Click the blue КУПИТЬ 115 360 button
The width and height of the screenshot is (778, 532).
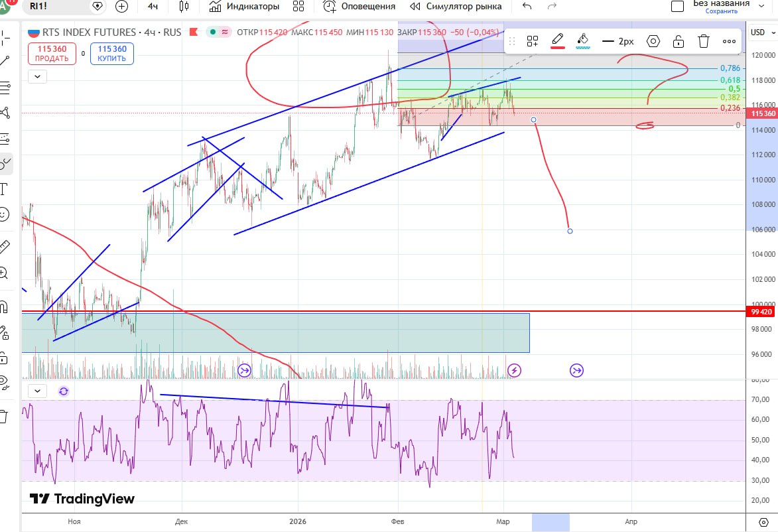point(112,54)
